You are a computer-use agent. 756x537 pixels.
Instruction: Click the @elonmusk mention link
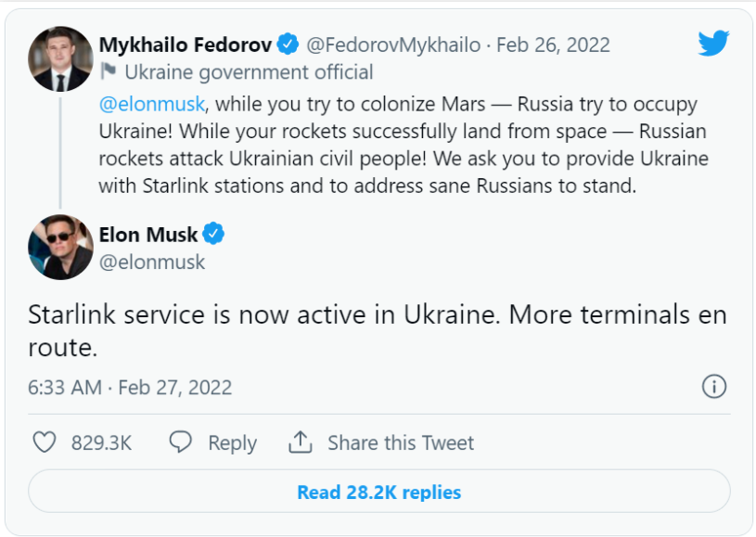click(152, 104)
